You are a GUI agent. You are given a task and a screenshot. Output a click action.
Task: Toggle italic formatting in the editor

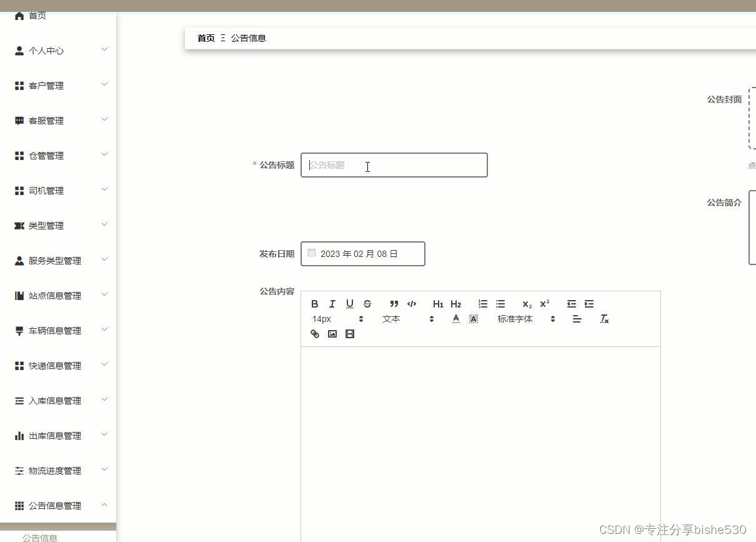pos(332,304)
